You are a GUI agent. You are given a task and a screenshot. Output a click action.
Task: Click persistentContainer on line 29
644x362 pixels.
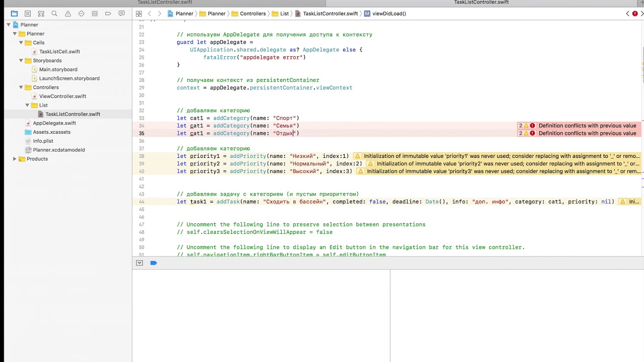(281, 87)
